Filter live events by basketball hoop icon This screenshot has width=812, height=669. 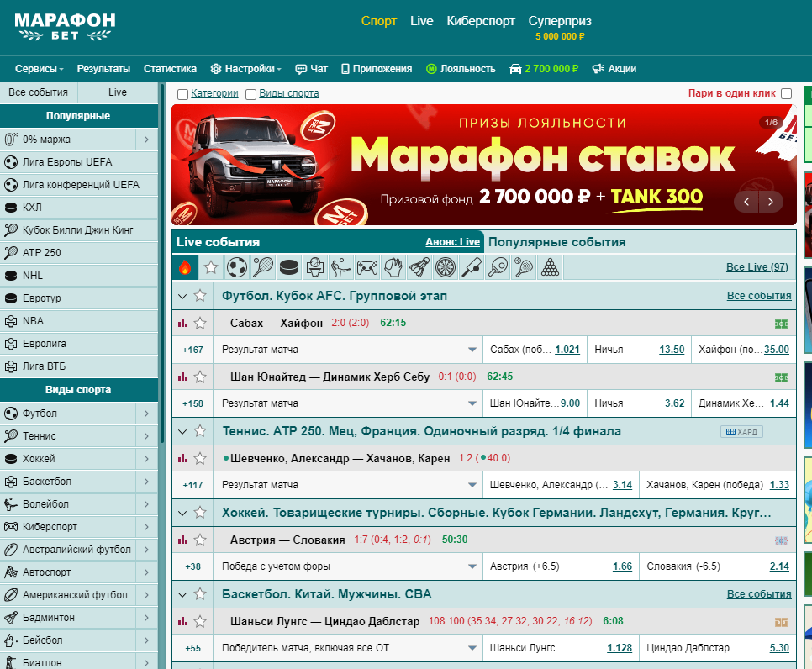315,267
